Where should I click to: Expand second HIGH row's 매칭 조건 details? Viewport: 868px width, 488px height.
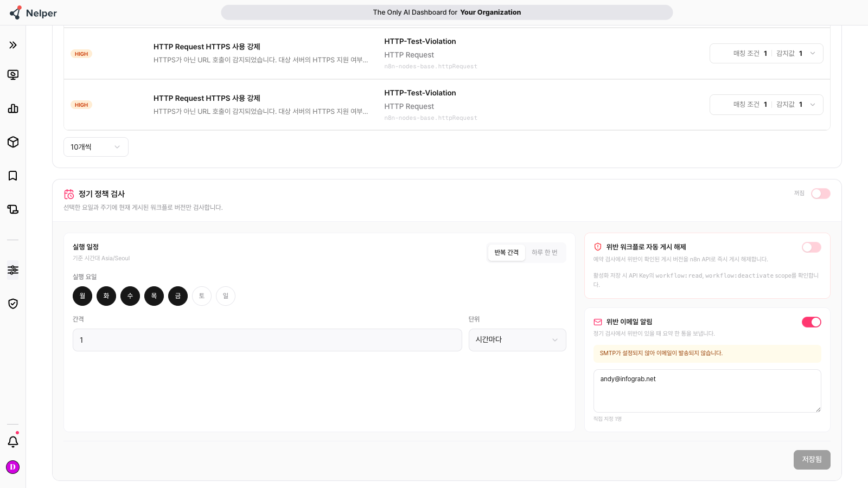(766, 105)
